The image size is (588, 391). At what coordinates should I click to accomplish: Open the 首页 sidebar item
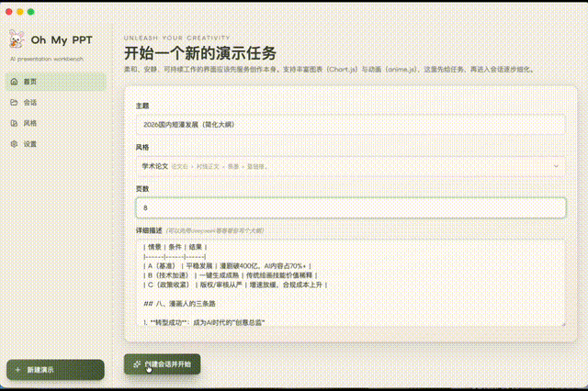click(x=55, y=82)
